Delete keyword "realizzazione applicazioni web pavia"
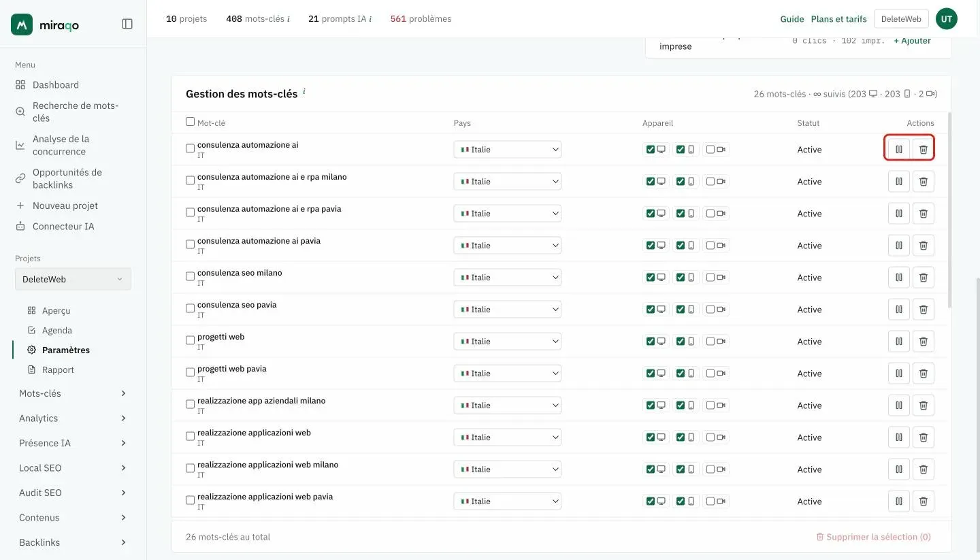 [923, 501]
